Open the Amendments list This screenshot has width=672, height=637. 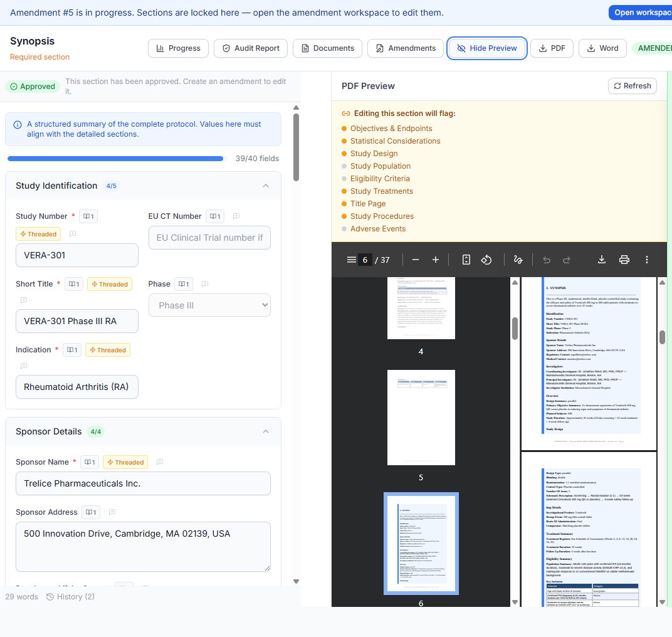tap(406, 48)
